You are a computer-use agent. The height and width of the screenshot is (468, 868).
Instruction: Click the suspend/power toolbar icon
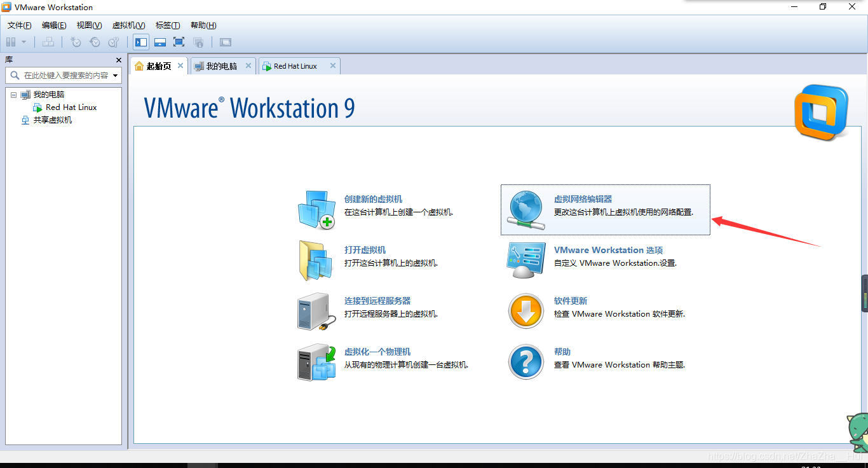[x=11, y=42]
